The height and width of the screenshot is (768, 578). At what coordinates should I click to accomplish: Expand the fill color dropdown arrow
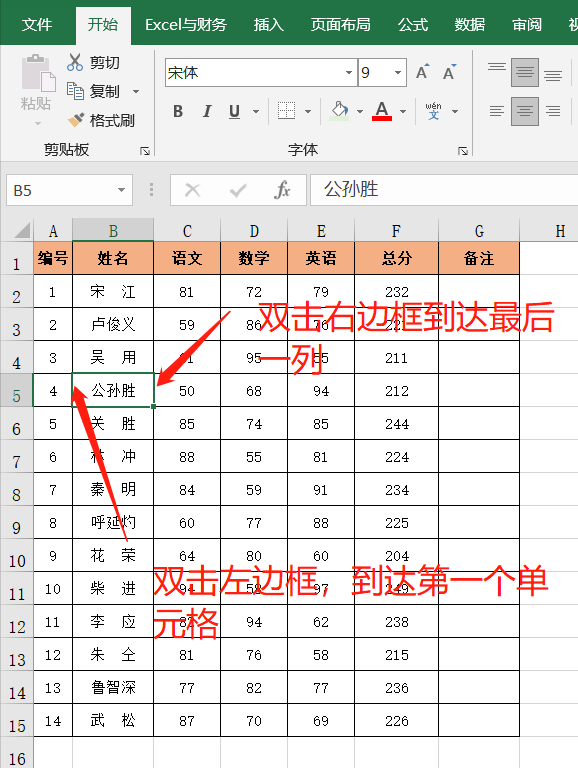(x=360, y=112)
